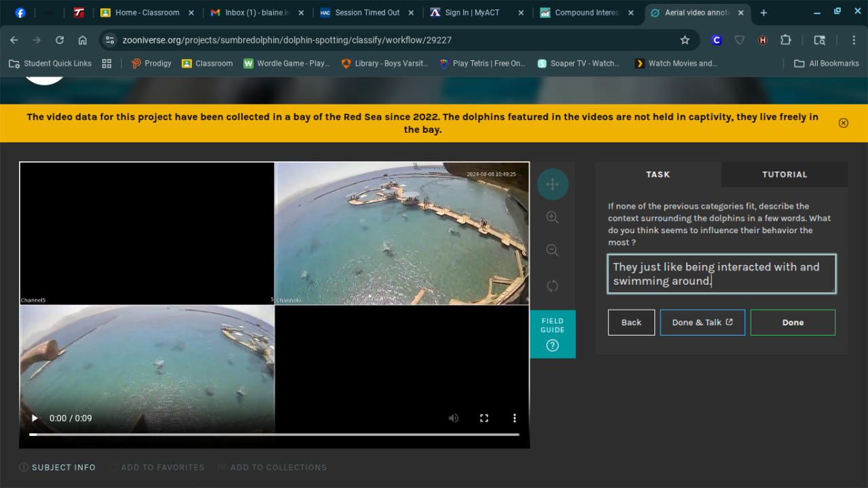
Task: Dismiss the yellow announcement banner
Action: tap(843, 123)
